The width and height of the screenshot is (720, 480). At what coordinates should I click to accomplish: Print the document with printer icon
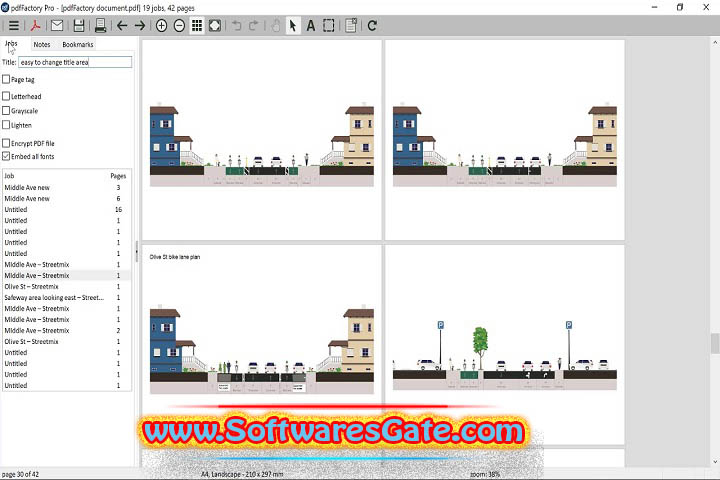(101, 26)
